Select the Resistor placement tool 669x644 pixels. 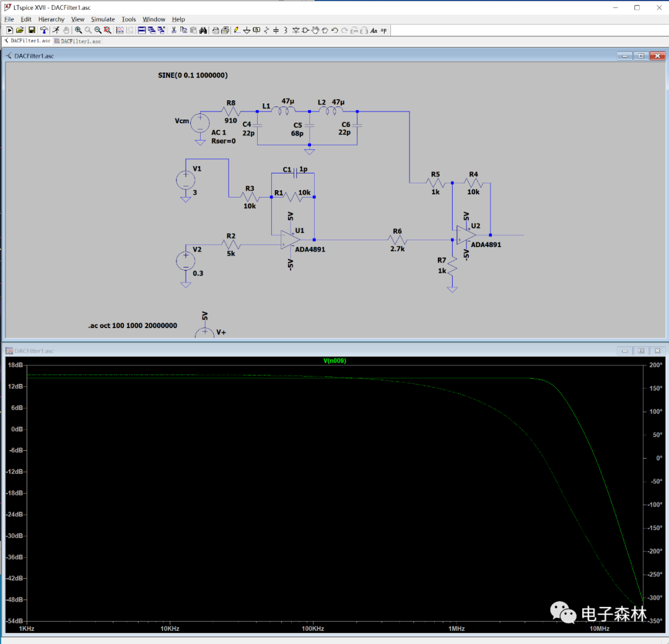click(x=266, y=30)
